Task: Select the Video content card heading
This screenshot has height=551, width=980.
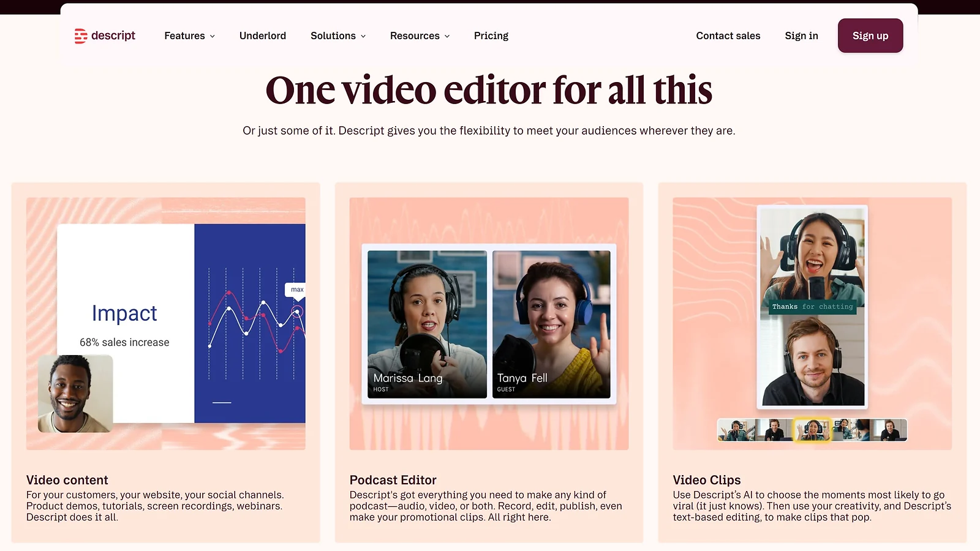Action: tap(67, 480)
